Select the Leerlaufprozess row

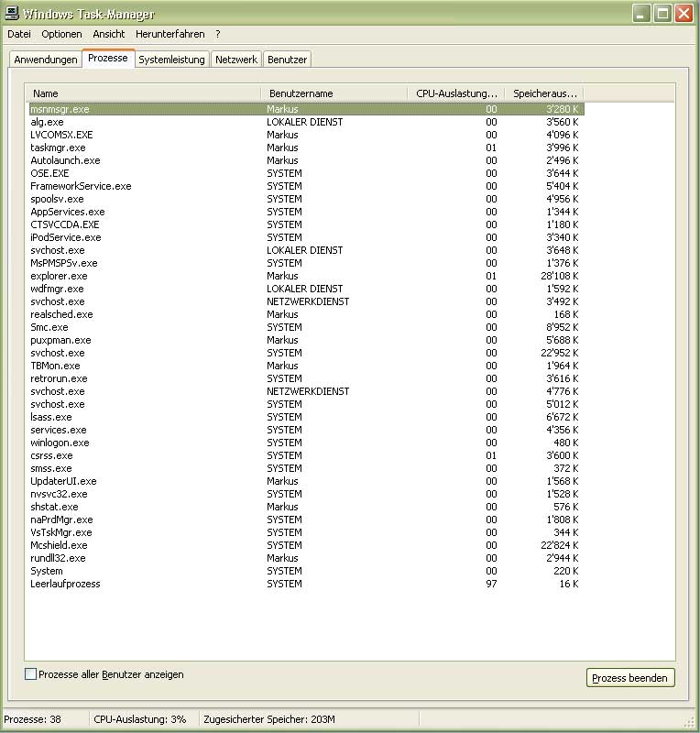pos(306,584)
